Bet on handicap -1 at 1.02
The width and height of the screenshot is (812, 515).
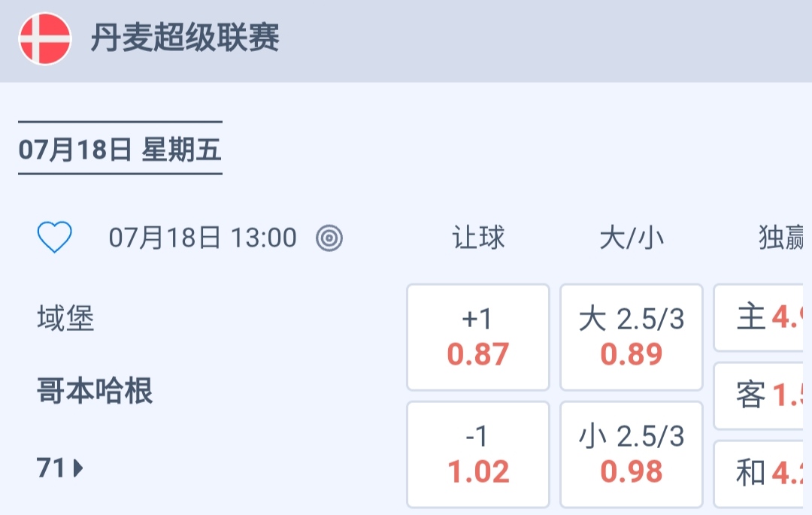478,454
